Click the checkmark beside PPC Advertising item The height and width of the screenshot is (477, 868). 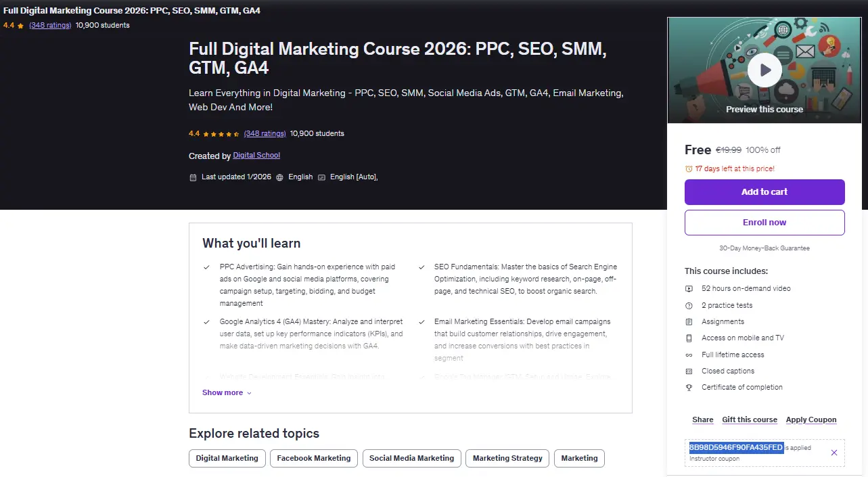(206, 267)
